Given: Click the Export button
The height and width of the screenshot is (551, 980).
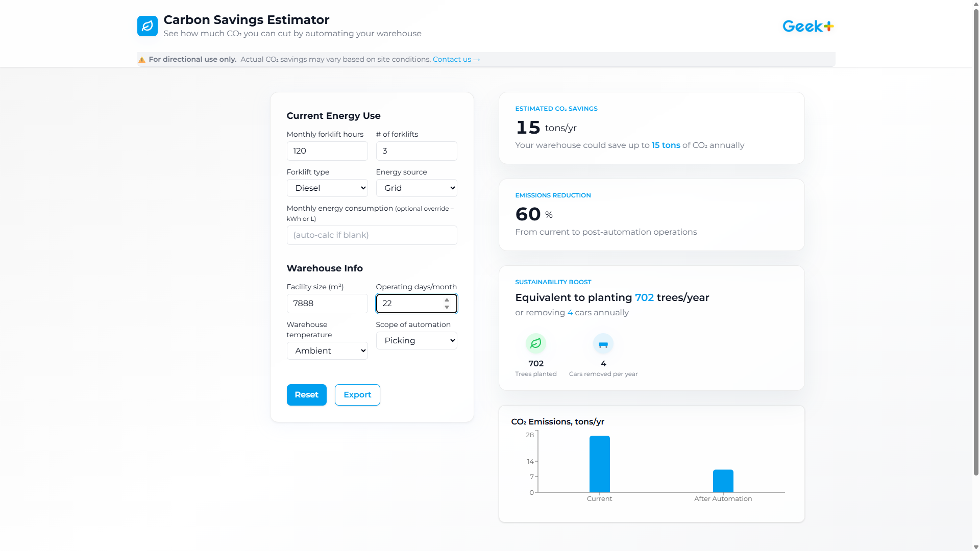Looking at the screenshot, I should click(357, 394).
